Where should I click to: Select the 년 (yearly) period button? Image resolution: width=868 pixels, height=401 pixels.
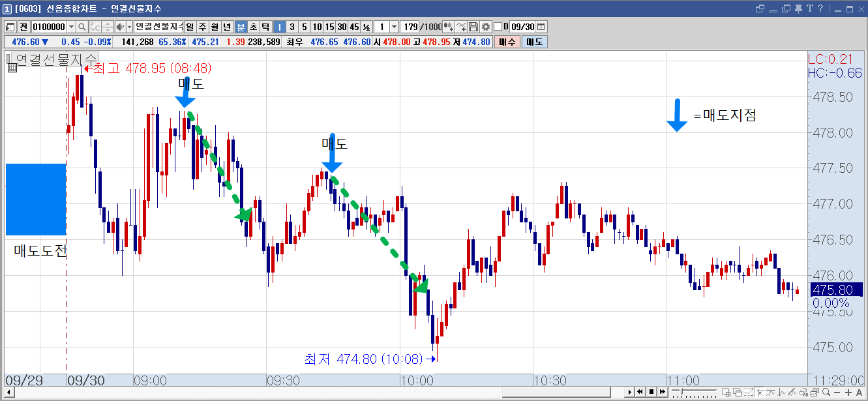click(227, 27)
